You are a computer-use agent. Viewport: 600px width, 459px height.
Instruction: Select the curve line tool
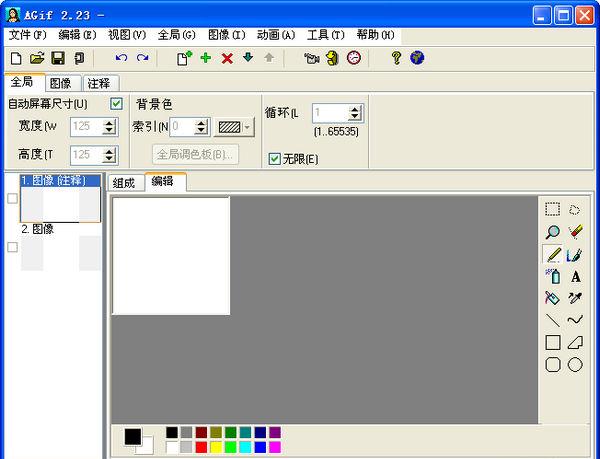575,319
